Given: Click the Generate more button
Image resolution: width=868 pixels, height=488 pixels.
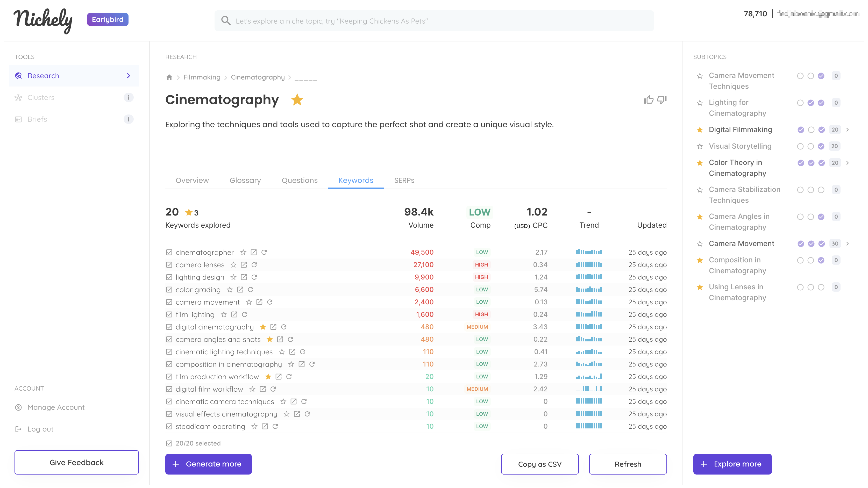Looking at the screenshot, I should 208,464.
